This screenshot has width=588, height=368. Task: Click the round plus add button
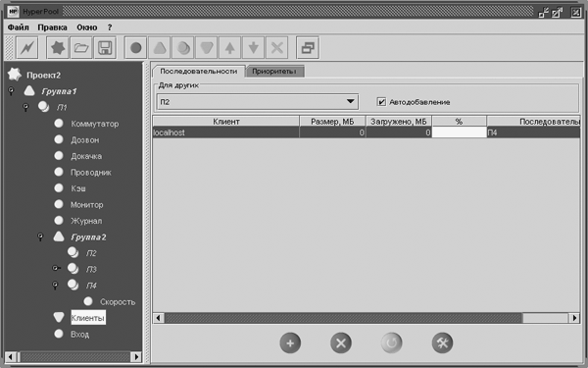point(290,342)
